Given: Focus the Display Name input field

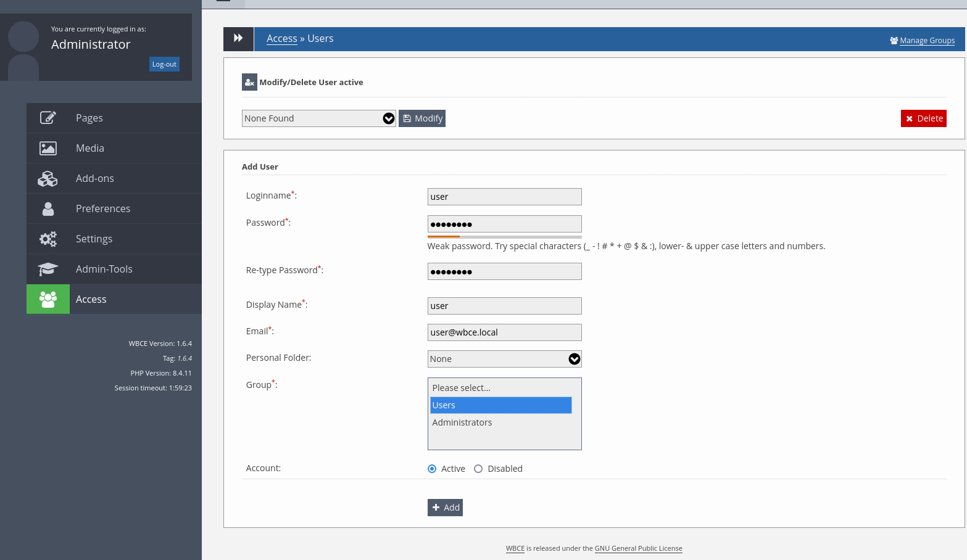Looking at the screenshot, I should (505, 306).
